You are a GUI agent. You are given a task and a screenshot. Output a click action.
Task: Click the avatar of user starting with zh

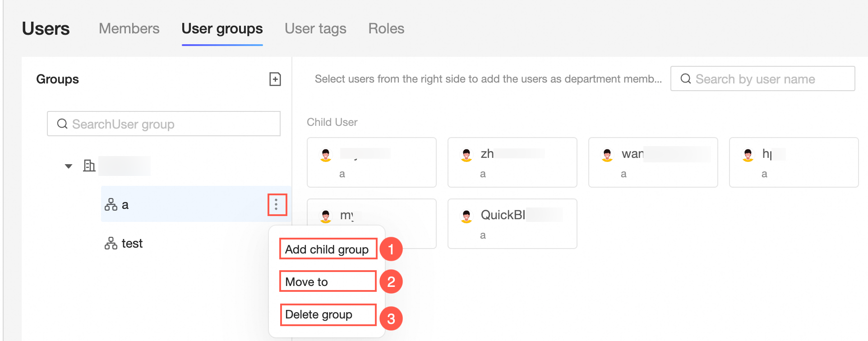466,155
